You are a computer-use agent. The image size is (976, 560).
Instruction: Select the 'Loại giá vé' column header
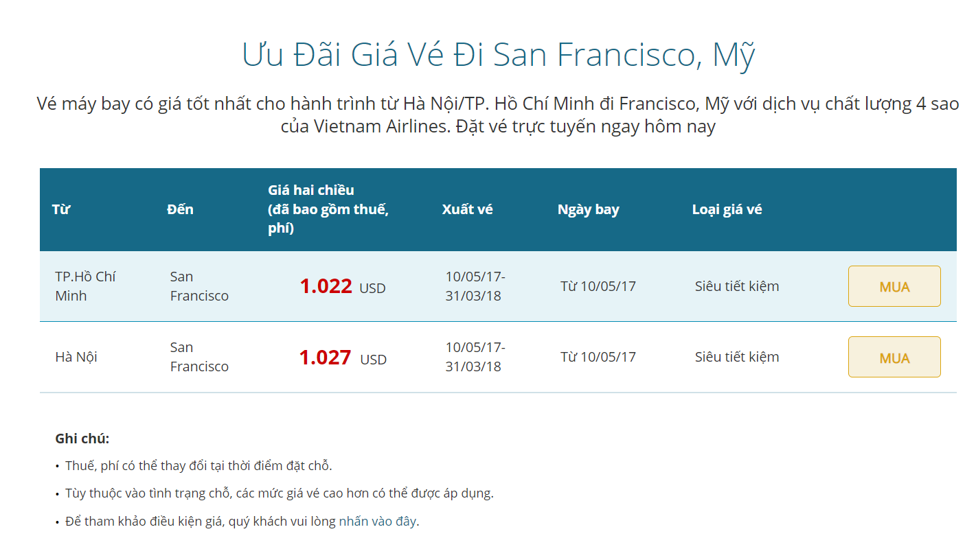point(727,209)
